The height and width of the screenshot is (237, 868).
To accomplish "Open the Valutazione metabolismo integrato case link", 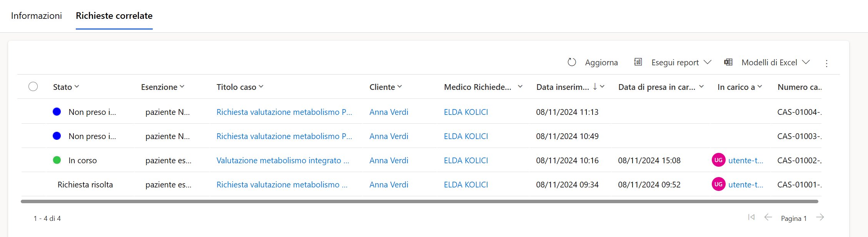I will [x=282, y=161].
